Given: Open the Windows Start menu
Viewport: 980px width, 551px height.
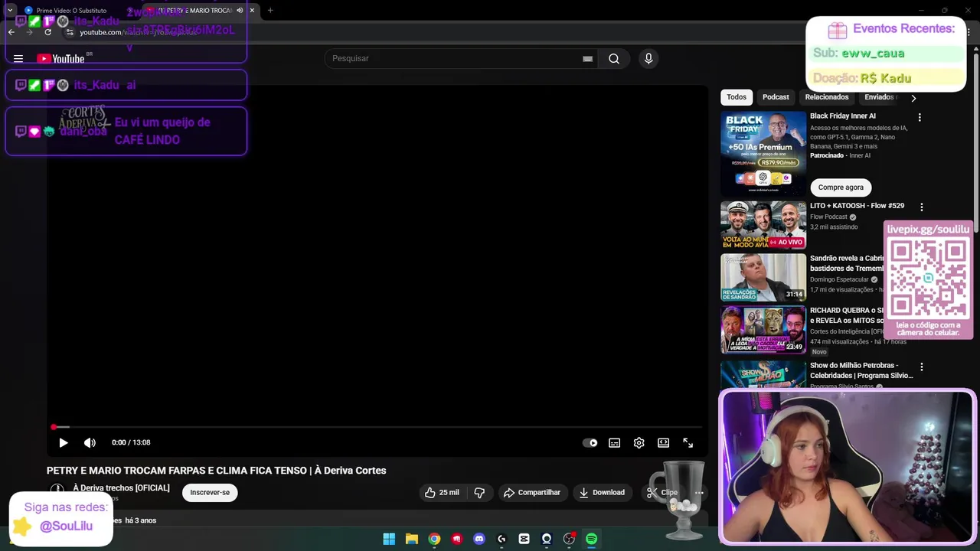Looking at the screenshot, I should pyautogui.click(x=389, y=539).
